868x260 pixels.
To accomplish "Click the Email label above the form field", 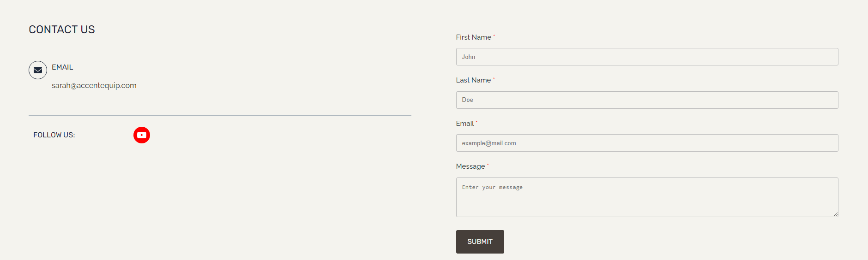I will point(464,124).
